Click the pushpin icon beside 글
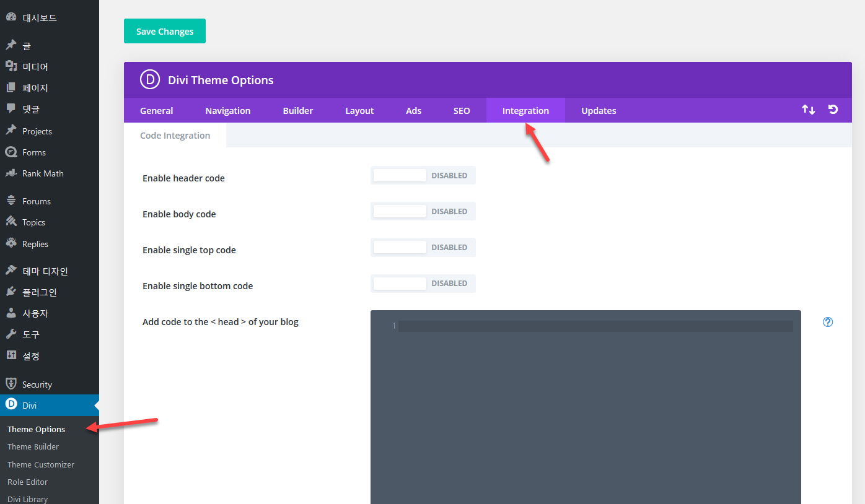This screenshot has width=865, height=504. click(x=11, y=45)
